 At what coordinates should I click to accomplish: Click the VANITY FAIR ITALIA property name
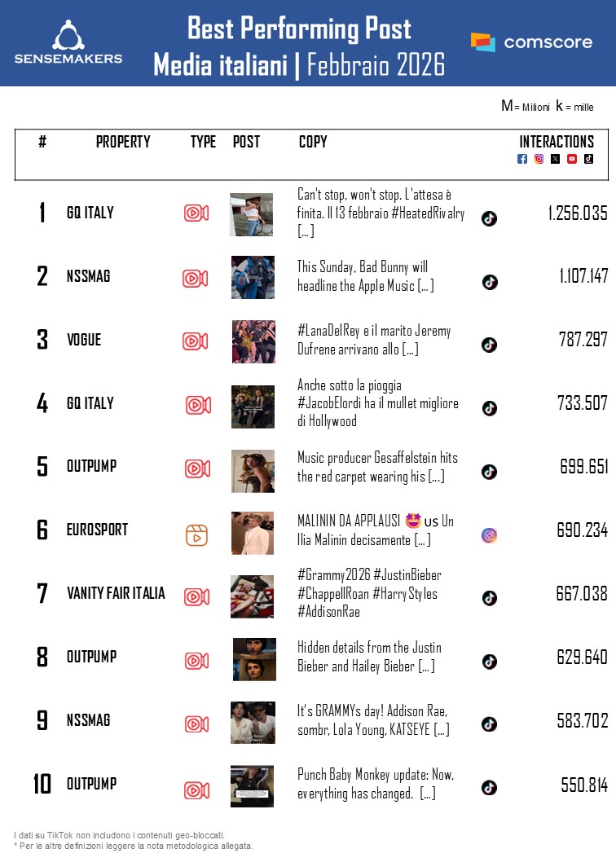tap(116, 593)
